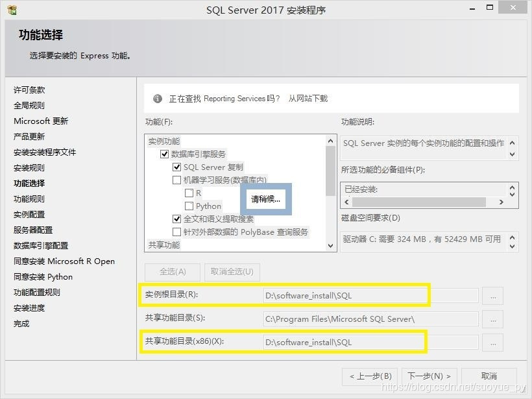Select 完成 step in sidebar
Screen dimensions: 532x399
point(21,324)
